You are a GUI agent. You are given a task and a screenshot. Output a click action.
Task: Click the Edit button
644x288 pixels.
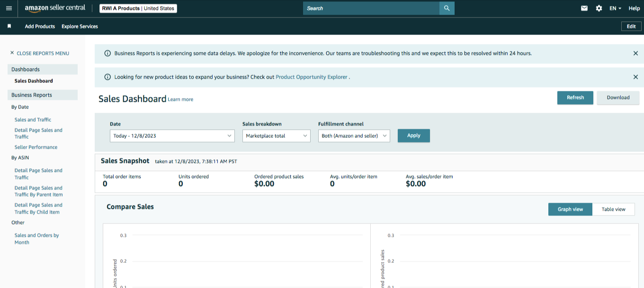[x=631, y=27]
